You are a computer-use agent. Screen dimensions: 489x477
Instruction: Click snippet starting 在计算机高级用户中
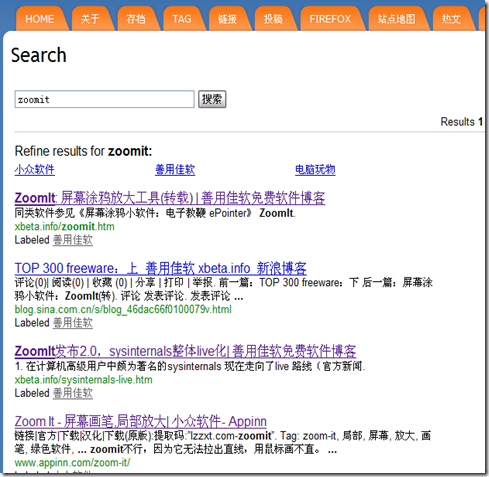coord(190,366)
